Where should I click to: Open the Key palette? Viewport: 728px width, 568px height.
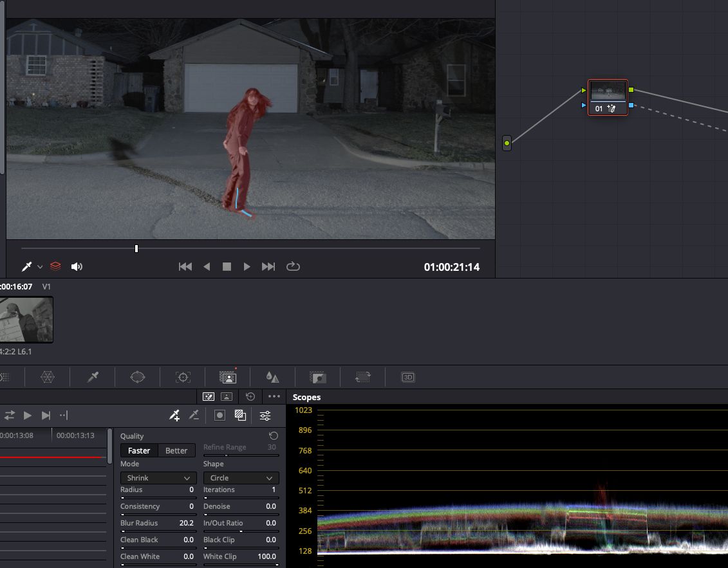click(x=318, y=378)
